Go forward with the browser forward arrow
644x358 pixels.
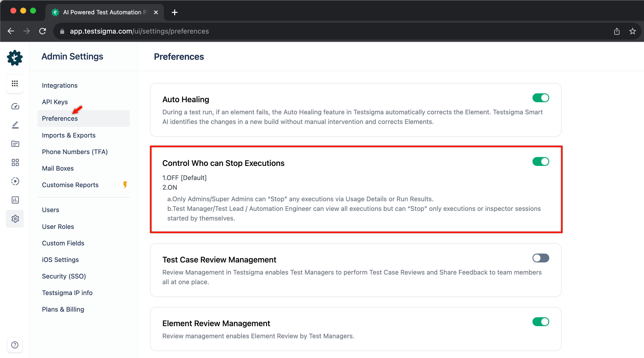[26, 31]
